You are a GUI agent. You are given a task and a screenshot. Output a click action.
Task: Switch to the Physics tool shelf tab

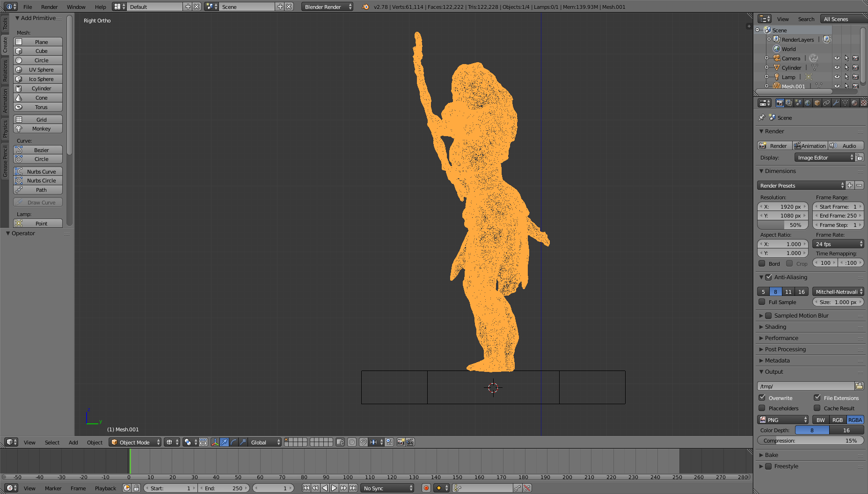(x=5, y=129)
